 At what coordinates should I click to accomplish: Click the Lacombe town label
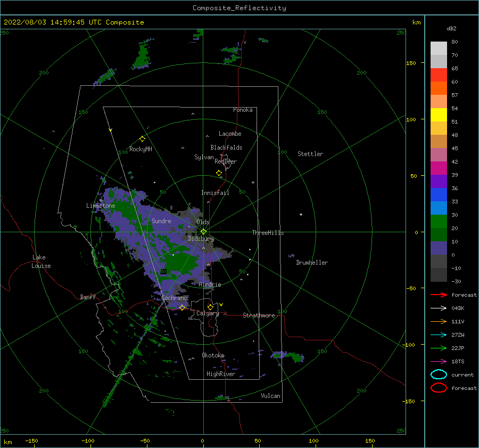(230, 134)
